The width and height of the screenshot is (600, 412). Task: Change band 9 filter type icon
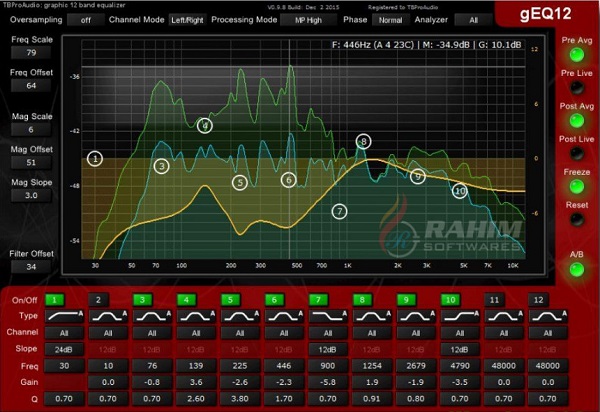pos(416,316)
